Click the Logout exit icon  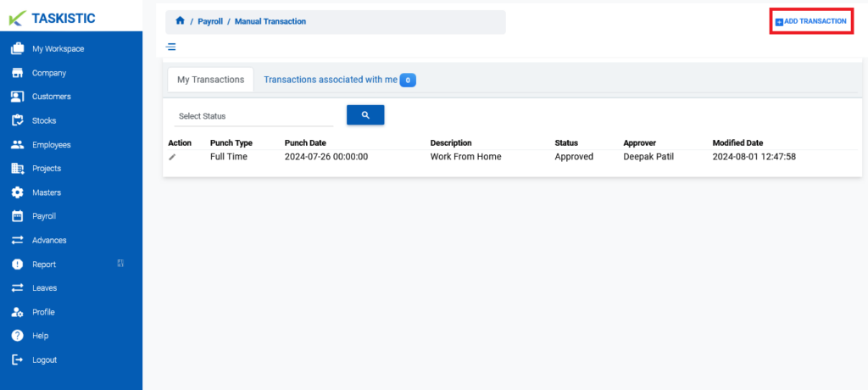pyautogui.click(x=18, y=359)
